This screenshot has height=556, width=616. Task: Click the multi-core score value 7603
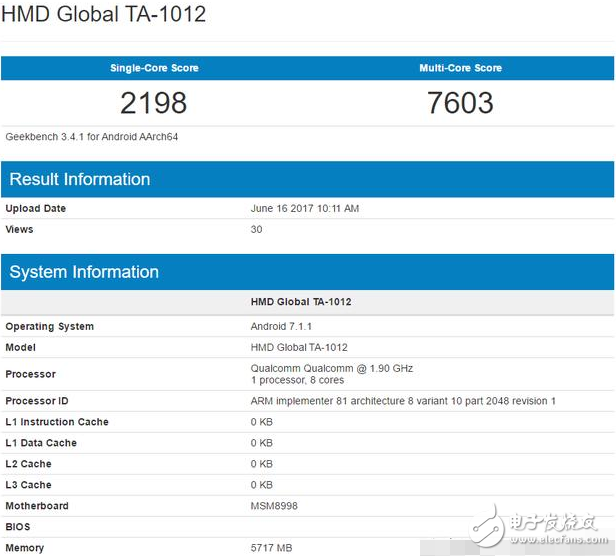(x=460, y=102)
